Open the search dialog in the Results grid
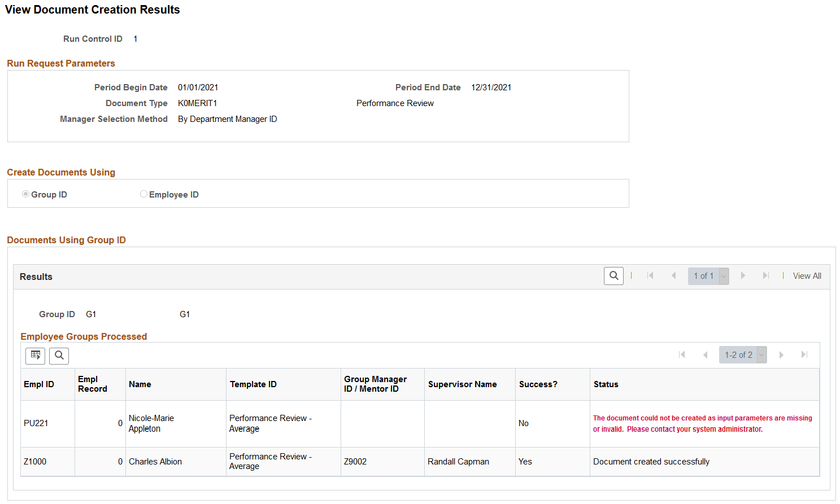Screen dimensions: 840x504 [613, 276]
